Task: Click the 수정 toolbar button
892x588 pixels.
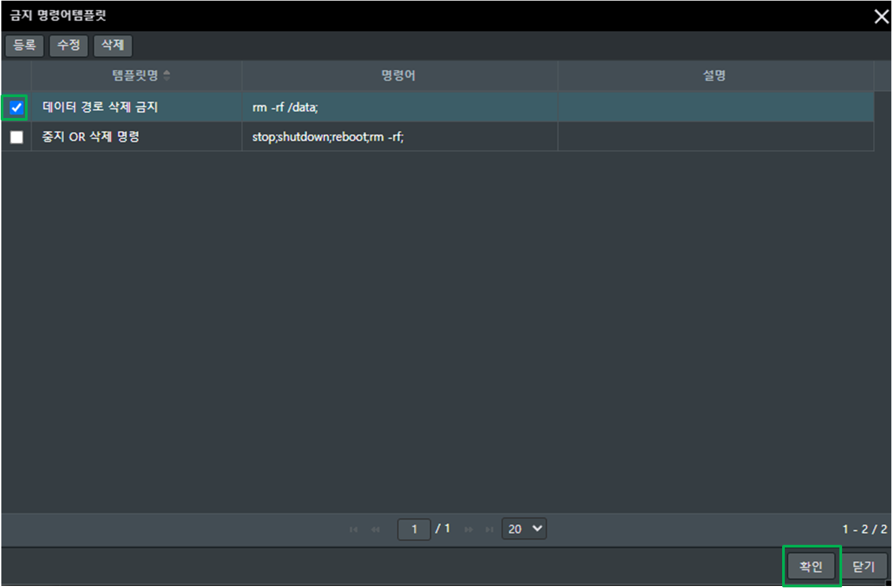Action: [x=69, y=46]
